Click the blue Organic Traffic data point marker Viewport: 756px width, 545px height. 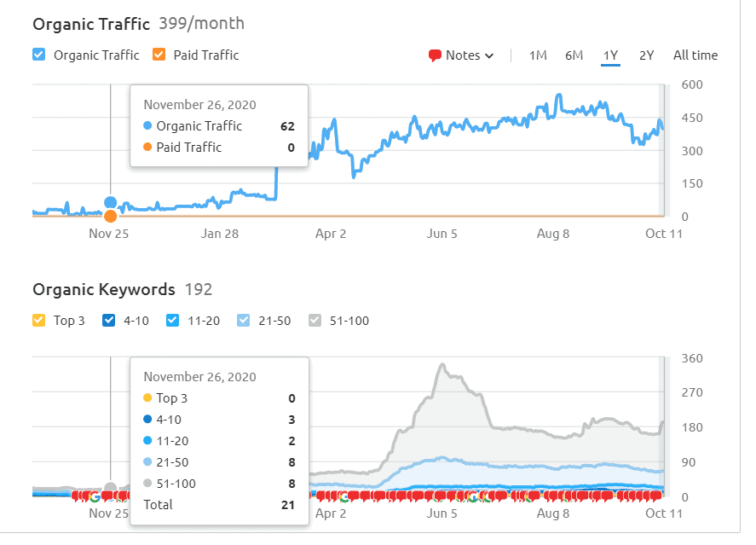click(111, 202)
